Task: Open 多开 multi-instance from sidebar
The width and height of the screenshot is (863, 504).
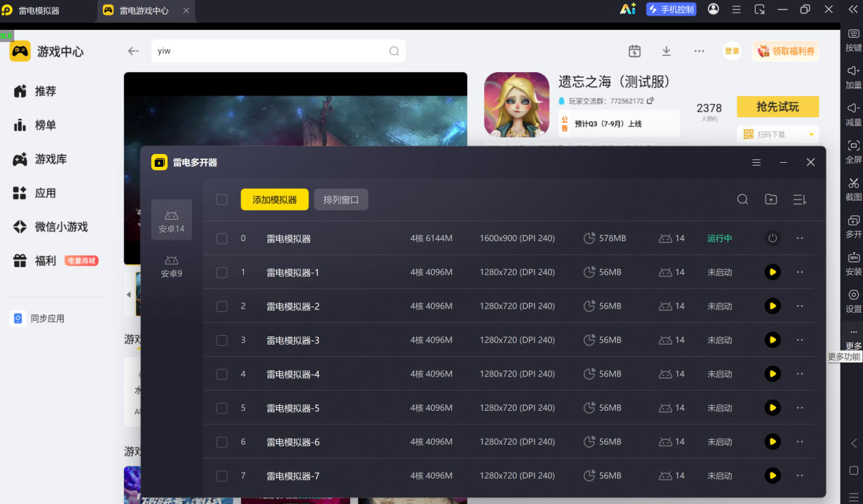Action: pos(853,226)
